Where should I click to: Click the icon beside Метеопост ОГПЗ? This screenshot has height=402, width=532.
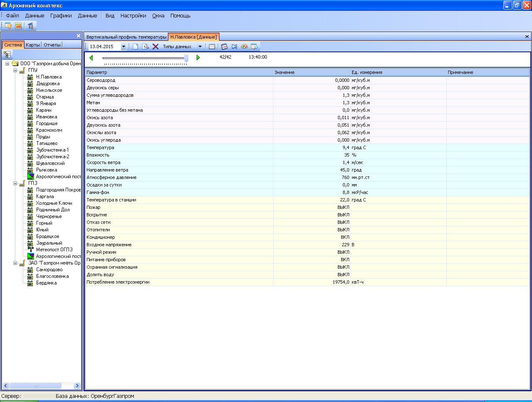coord(30,250)
